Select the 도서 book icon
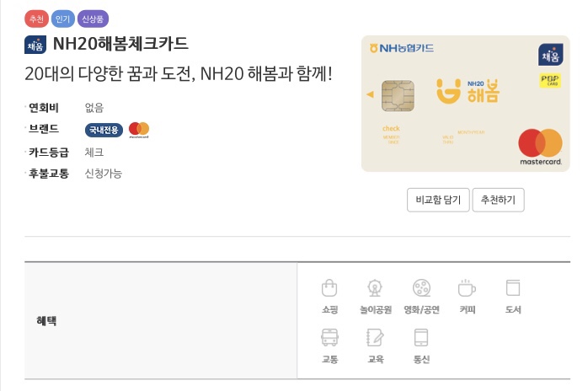This screenshot has width=588, height=391. tap(513, 288)
